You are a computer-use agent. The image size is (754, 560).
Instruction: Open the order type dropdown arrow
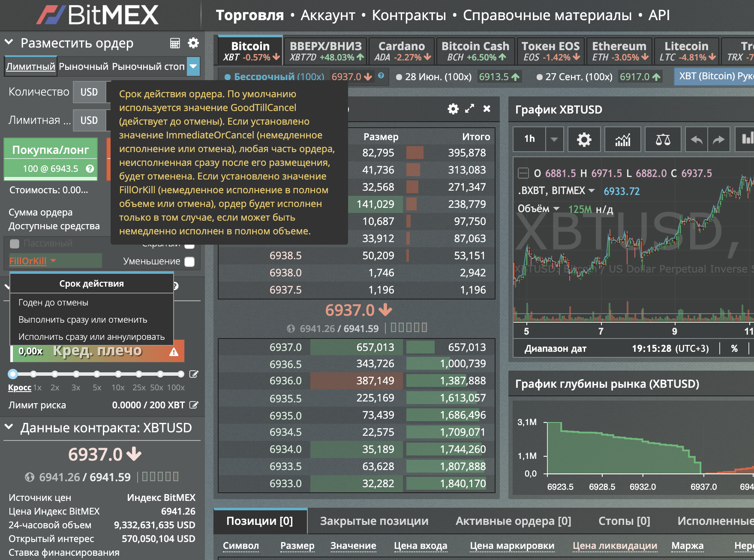193,66
